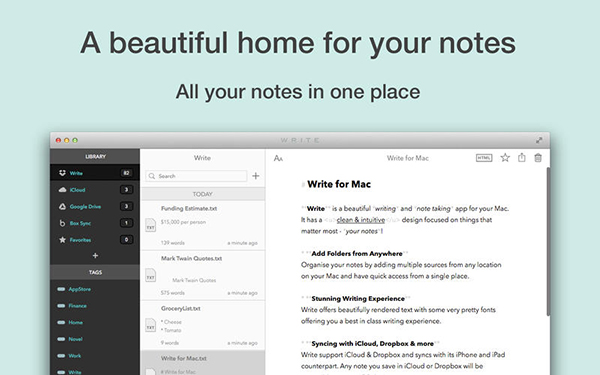Mark note as favorite with star icon
Viewport: 600px width, 375px height.
[x=505, y=158]
